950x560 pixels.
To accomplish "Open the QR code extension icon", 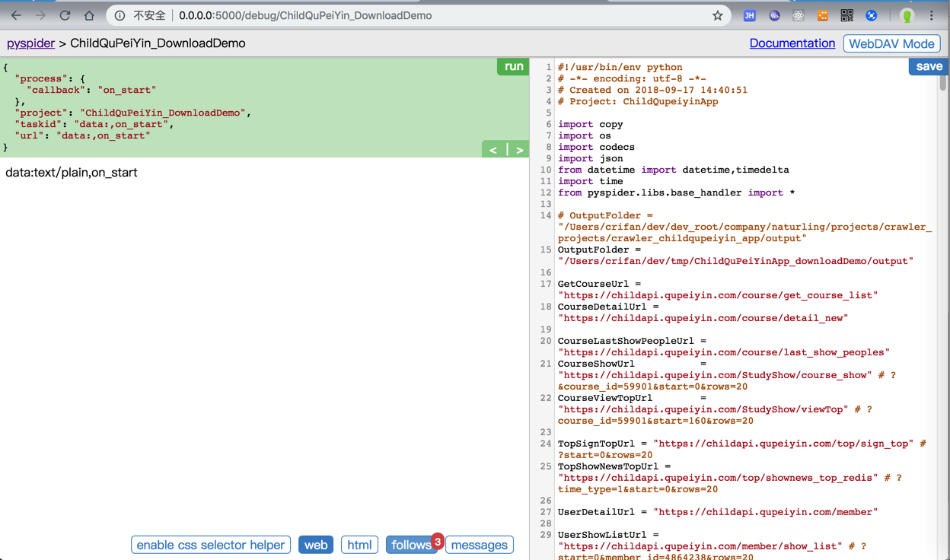I will 847,15.
